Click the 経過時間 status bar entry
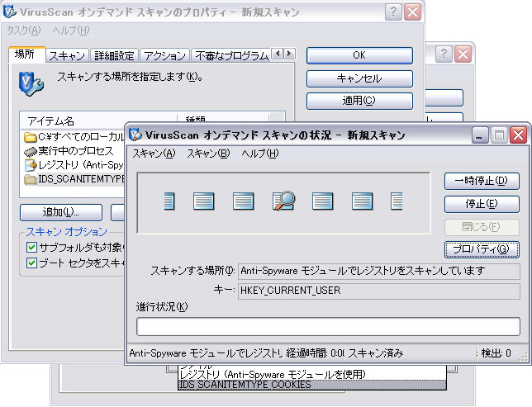Viewport: 532px width, 407px height. click(315, 353)
